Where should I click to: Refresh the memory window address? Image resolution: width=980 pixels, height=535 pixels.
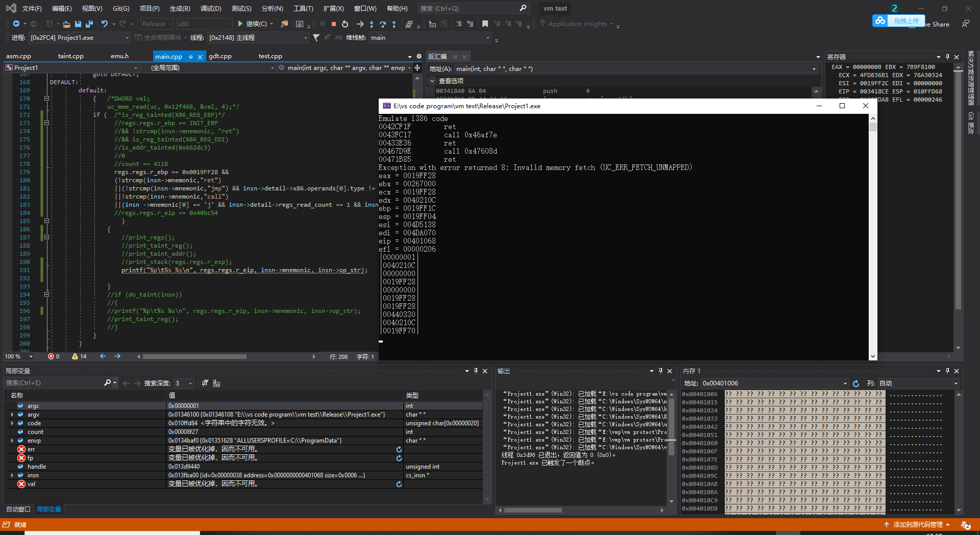(x=856, y=383)
